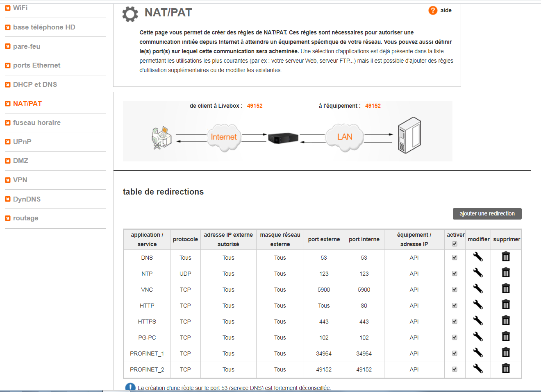The height and width of the screenshot is (392, 541).
Task: Open wrench editor for HTTP rule
Action: [x=478, y=305]
